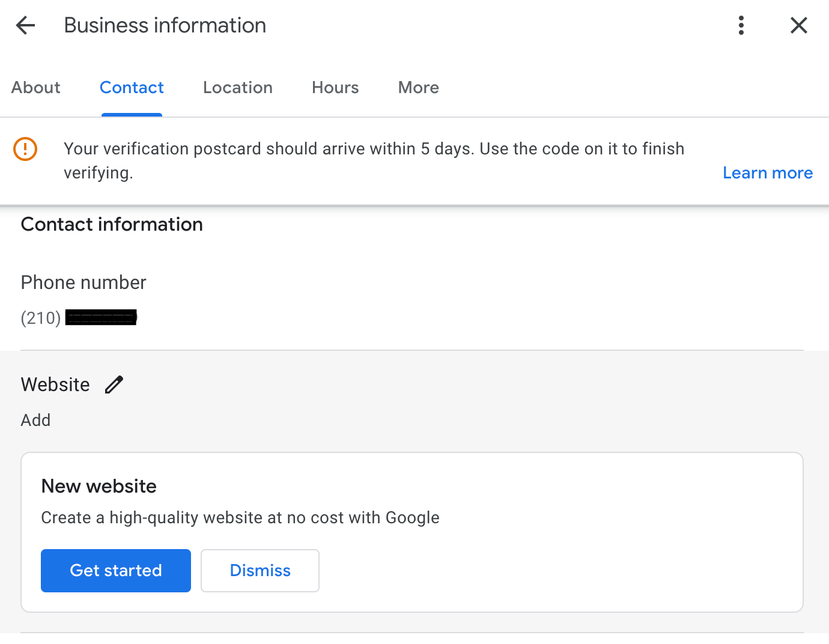The height and width of the screenshot is (644, 829).
Task: Go to the Hours tab
Action: [335, 88]
